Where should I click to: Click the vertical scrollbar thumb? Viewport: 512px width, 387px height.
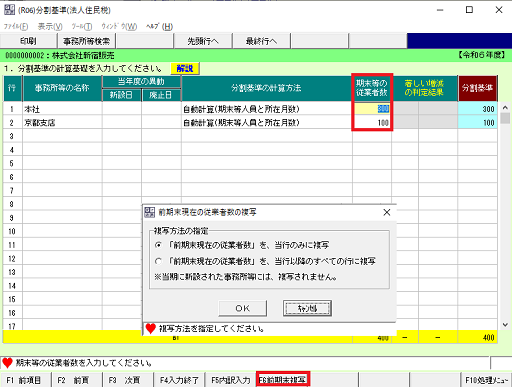pos(505,118)
